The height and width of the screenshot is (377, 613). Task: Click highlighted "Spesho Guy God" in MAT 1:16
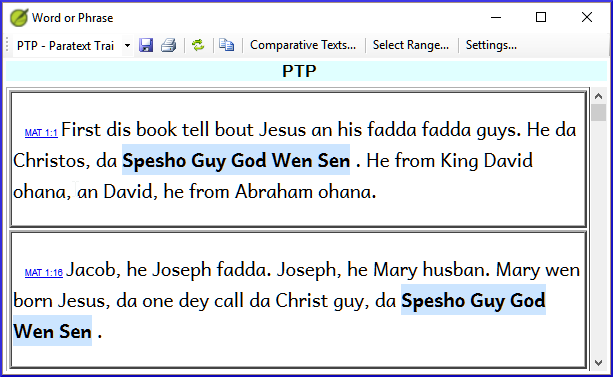(x=473, y=301)
